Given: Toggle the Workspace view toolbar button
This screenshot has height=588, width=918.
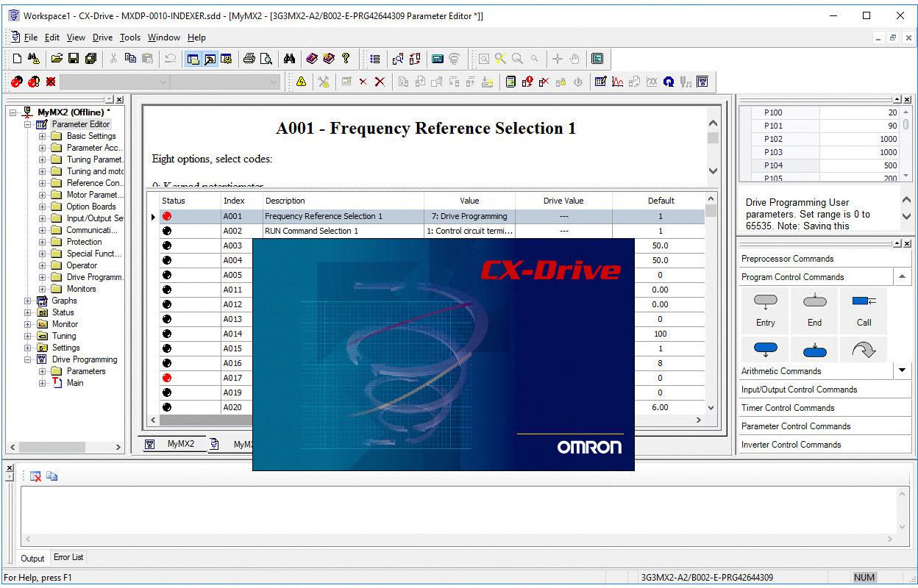Looking at the screenshot, I should (x=193, y=59).
